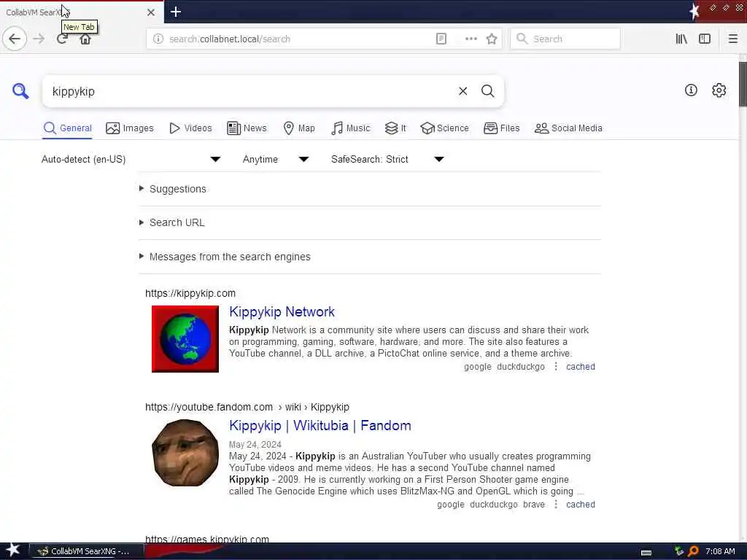
Task: Open the Auto-detect (en-US) language dropdown
Action: [x=131, y=159]
